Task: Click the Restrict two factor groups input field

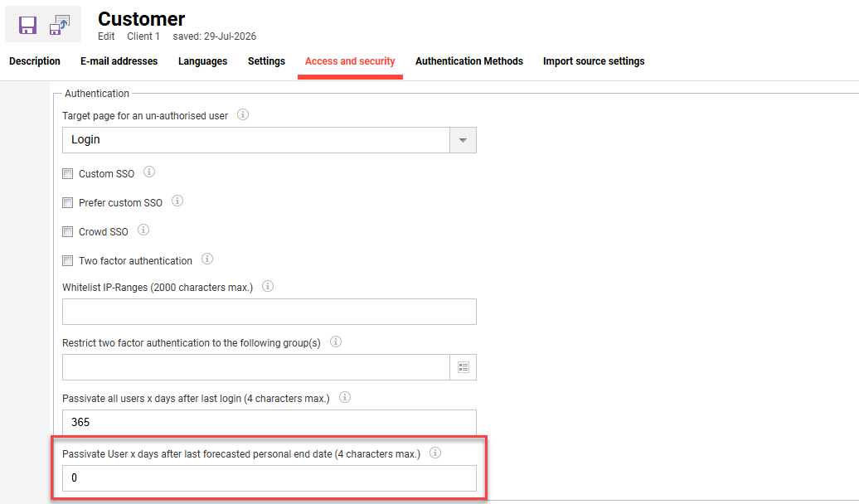Action: pyautogui.click(x=256, y=367)
